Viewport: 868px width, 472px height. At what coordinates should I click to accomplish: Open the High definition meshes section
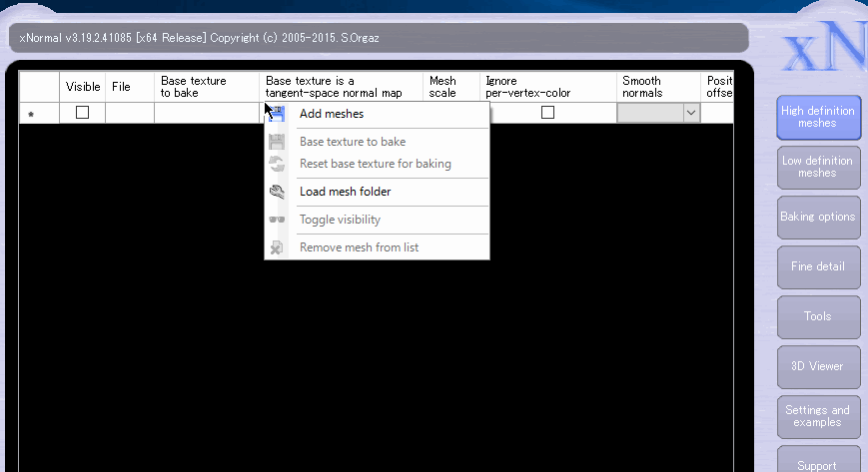(x=819, y=117)
